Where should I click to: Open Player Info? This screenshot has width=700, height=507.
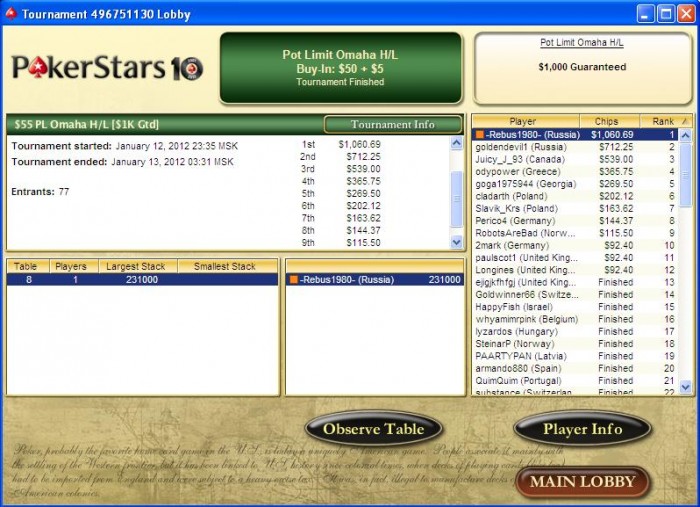(582, 429)
